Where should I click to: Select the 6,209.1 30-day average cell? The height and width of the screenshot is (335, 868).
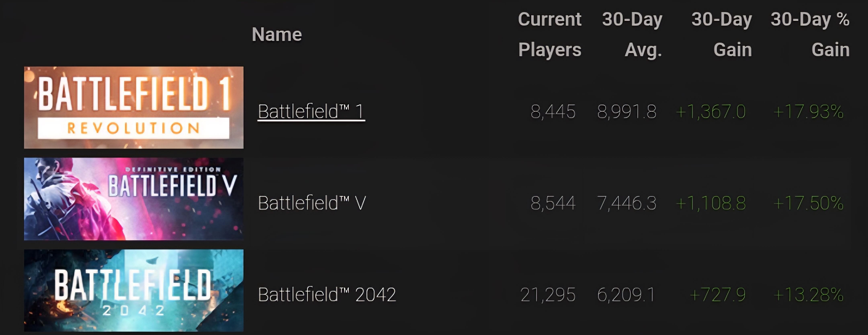pyautogui.click(x=626, y=295)
